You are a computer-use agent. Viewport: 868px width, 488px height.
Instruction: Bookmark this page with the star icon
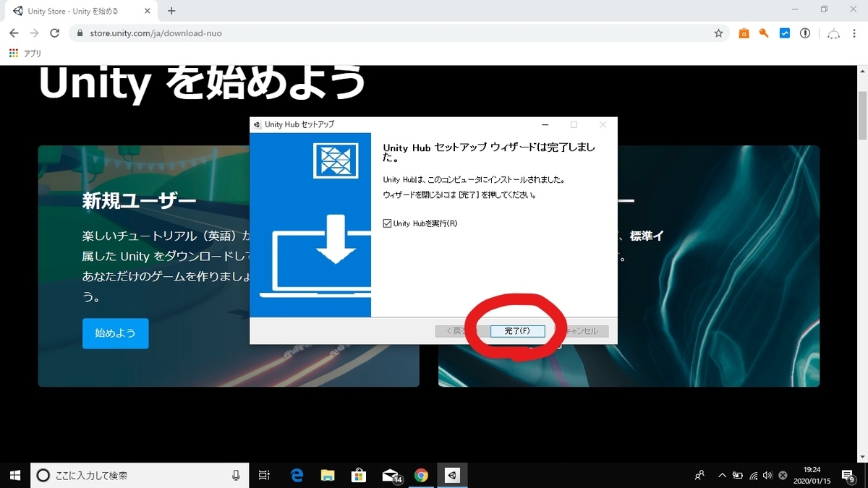(718, 33)
